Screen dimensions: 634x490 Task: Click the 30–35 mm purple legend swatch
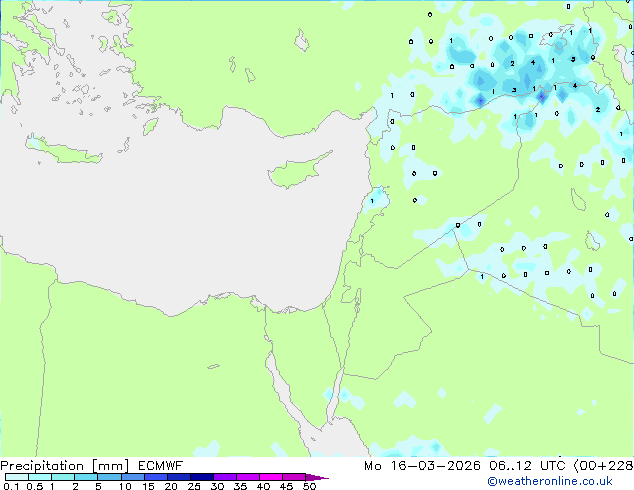[x=224, y=477]
